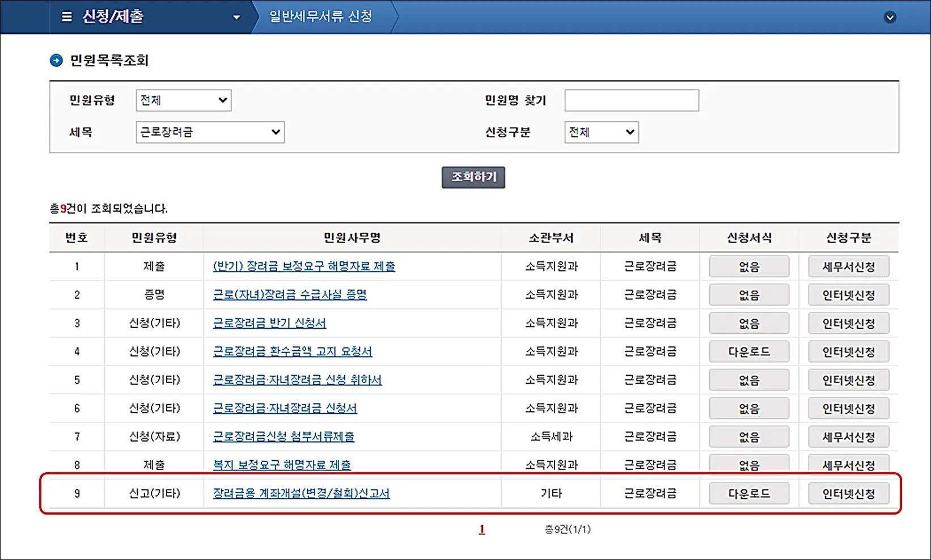Click the 총9건이 조회되었습니다 result text
Screen dimensions: 931x560
[109, 209]
